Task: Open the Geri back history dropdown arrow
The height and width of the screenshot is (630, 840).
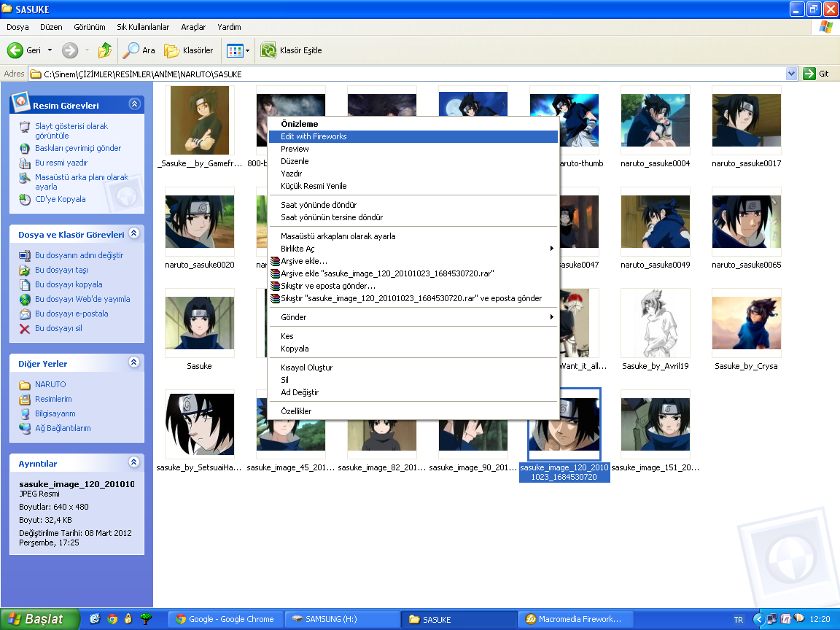Action: [x=50, y=50]
